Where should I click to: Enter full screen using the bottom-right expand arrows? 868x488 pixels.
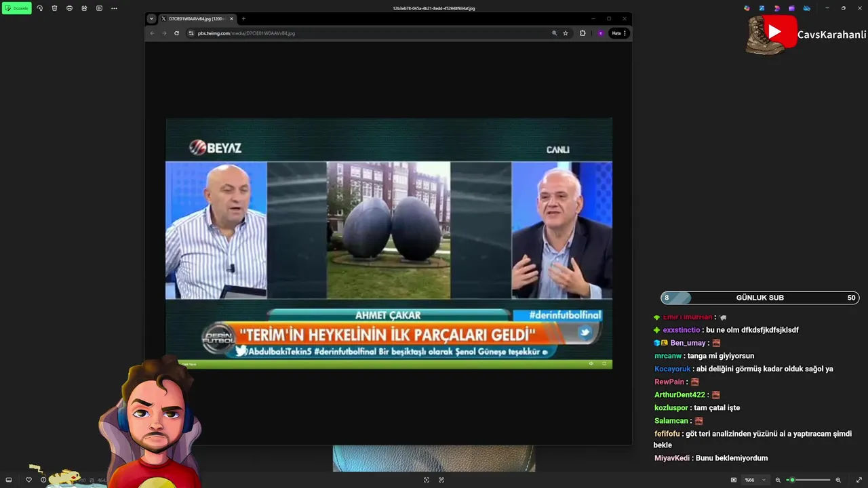tap(859, 480)
